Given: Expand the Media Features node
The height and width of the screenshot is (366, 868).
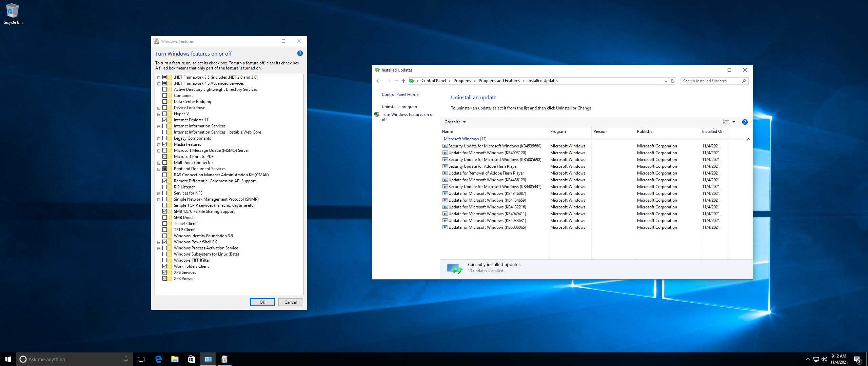Looking at the screenshot, I should pyautogui.click(x=159, y=145).
